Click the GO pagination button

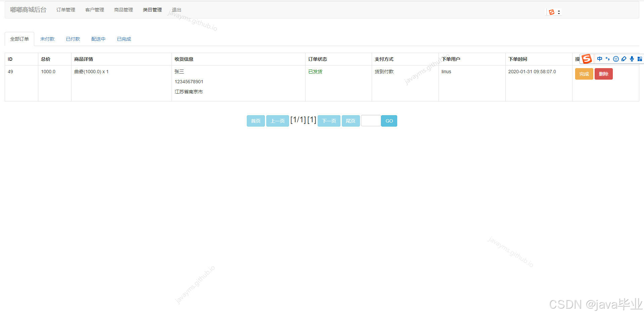[389, 121]
